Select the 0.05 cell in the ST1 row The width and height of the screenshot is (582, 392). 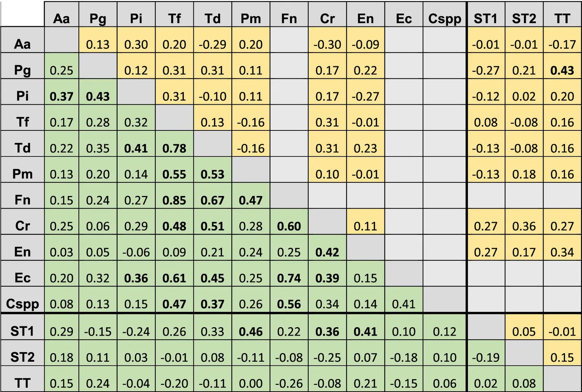click(x=524, y=331)
